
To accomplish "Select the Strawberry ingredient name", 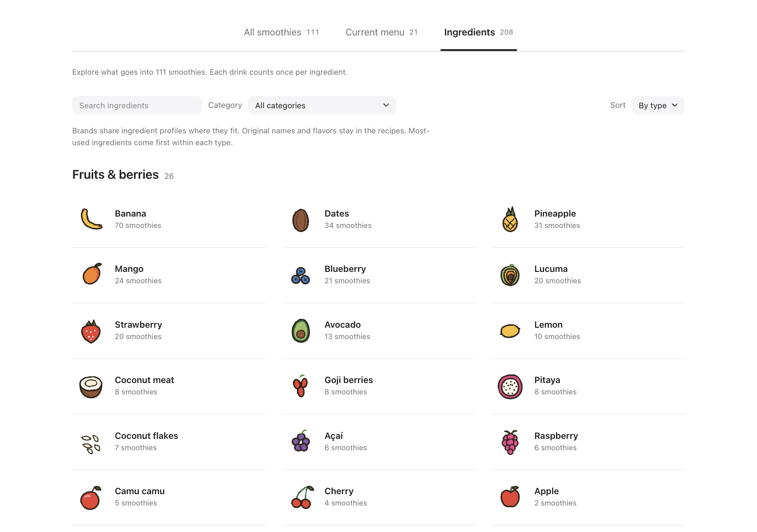I will point(139,325).
